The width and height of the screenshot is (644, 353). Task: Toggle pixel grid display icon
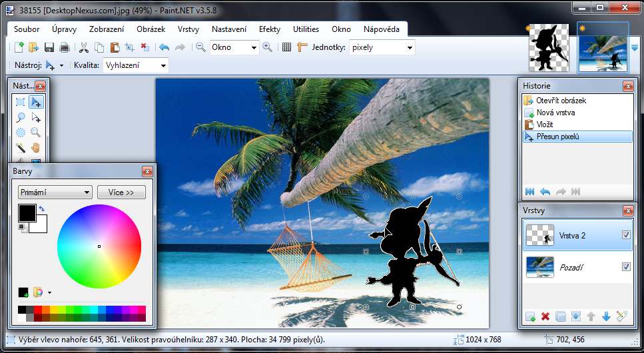point(286,47)
